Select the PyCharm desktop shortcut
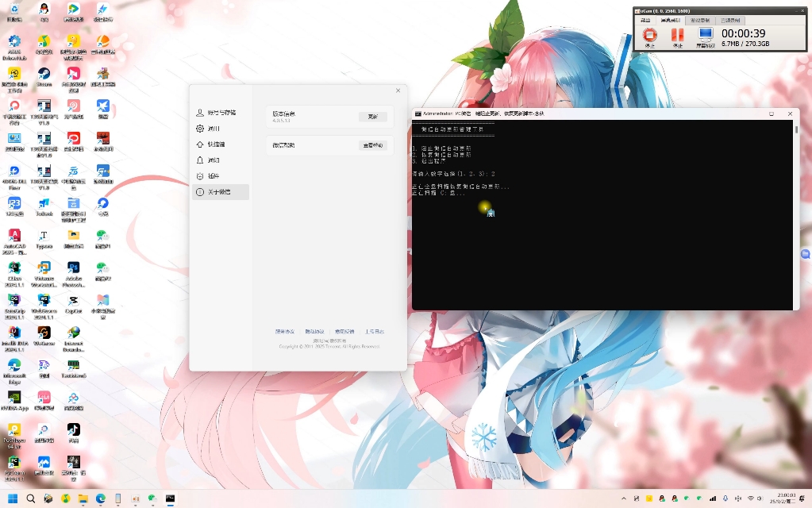The image size is (812, 508). tap(14, 468)
